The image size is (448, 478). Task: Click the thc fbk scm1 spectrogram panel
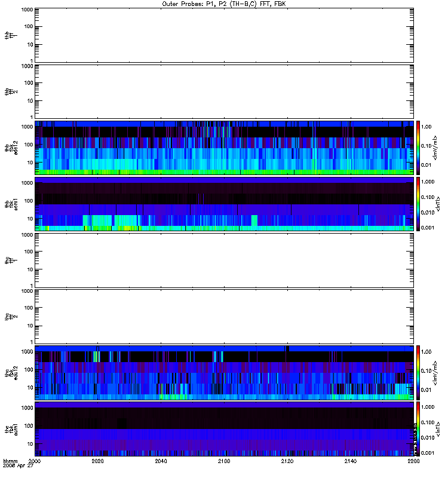click(224, 429)
